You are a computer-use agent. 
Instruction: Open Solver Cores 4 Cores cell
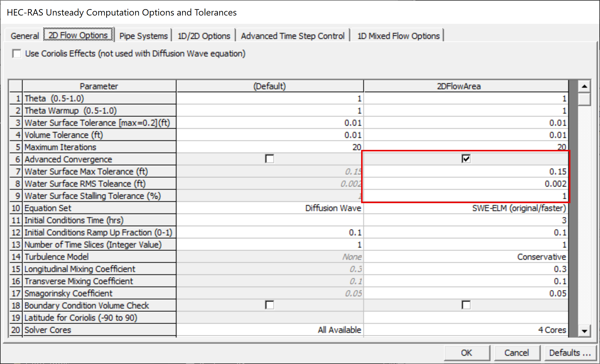click(466, 330)
